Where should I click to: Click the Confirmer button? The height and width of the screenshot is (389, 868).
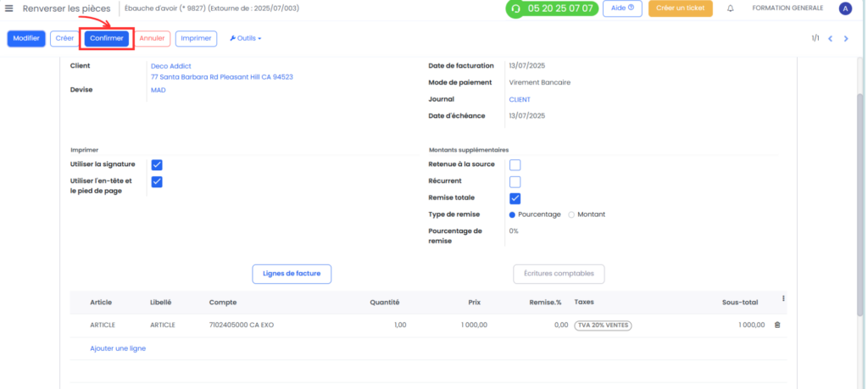(107, 39)
